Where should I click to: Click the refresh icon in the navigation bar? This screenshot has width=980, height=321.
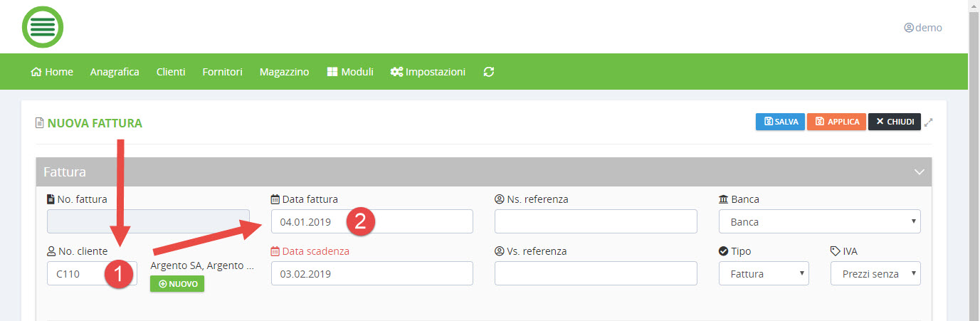pos(488,72)
